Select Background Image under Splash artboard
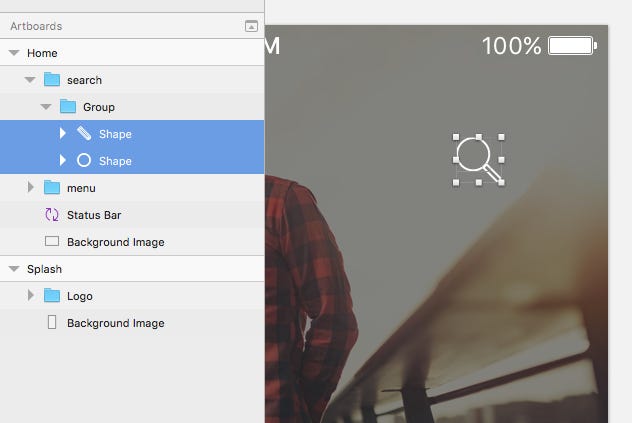The width and height of the screenshot is (632, 423). tap(116, 323)
